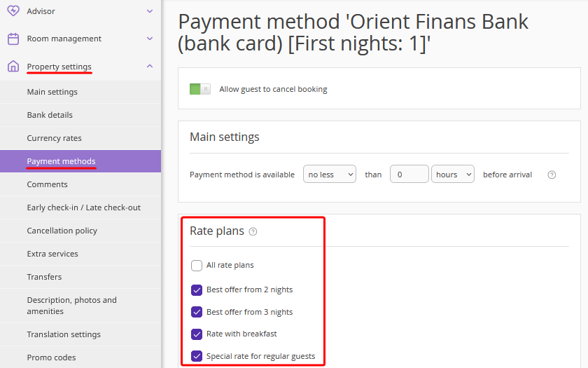Click help icon beside before arrival
The image size is (588, 368).
pyautogui.click(x=552, y=175)
